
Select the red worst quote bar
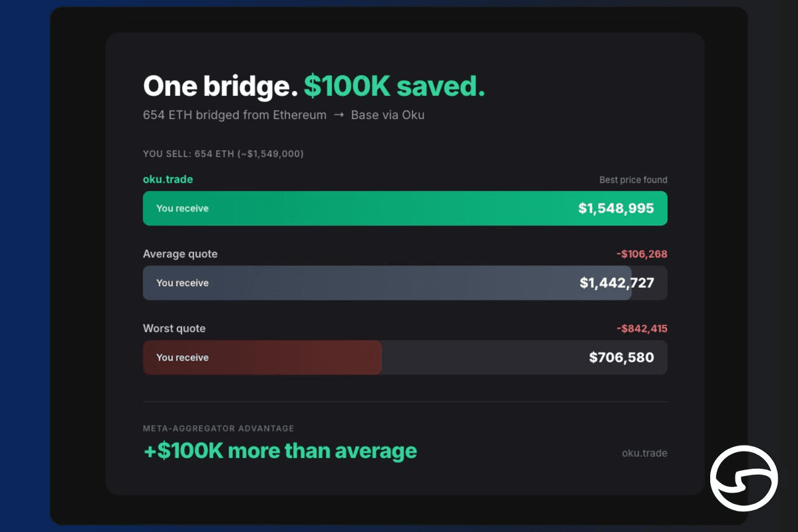[x=262, y=357]
